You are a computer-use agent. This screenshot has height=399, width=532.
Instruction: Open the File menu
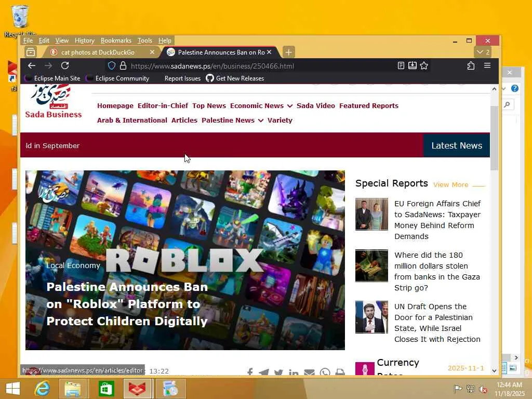[28, 41]
